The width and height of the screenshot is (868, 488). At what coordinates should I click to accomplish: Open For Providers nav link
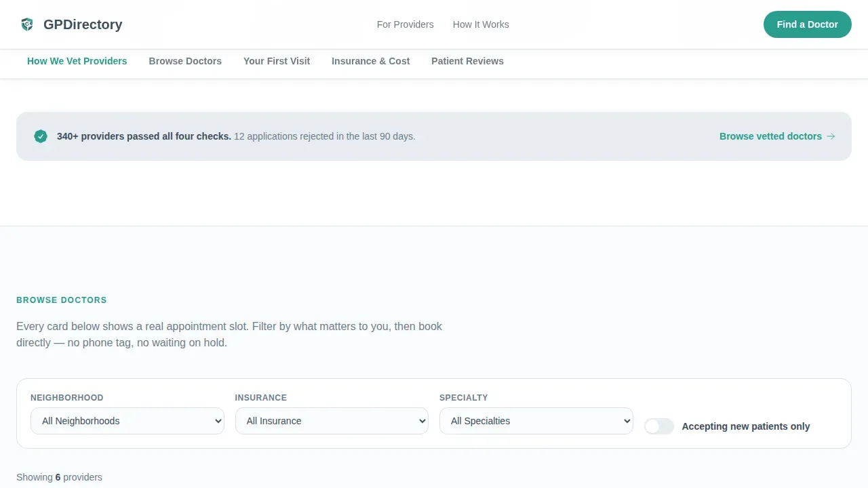[406, 24]
